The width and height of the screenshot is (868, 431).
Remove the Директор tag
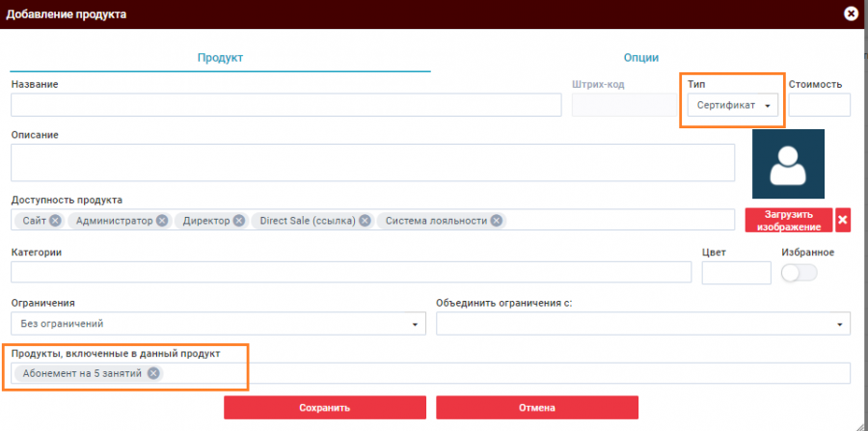238,221
